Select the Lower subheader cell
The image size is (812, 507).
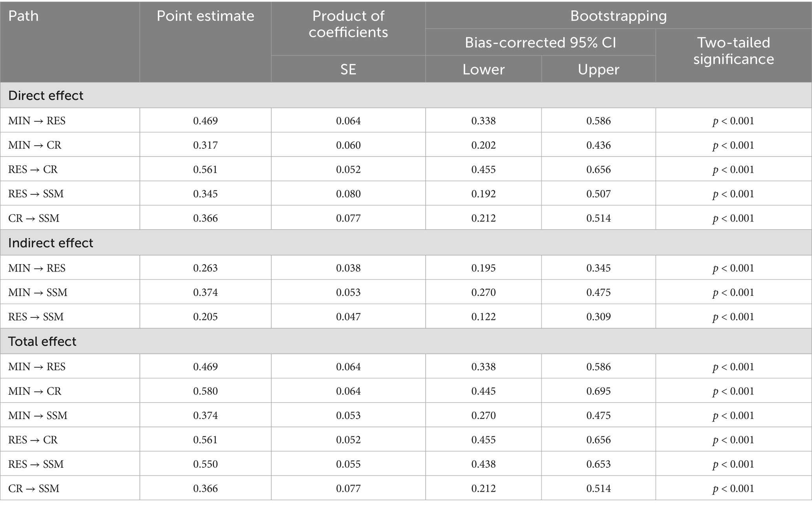click(483, 69)
